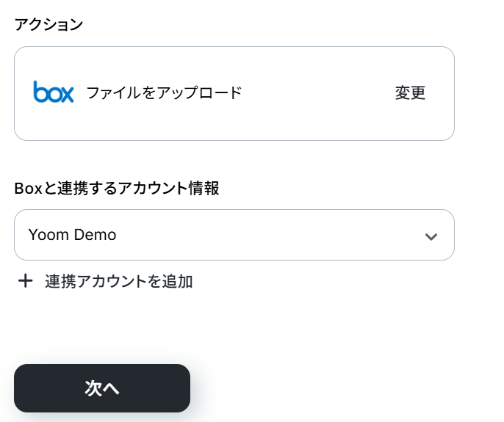504x422 pixels.
Task: Click the 次へ next button
Action: (x=102, y=388)
